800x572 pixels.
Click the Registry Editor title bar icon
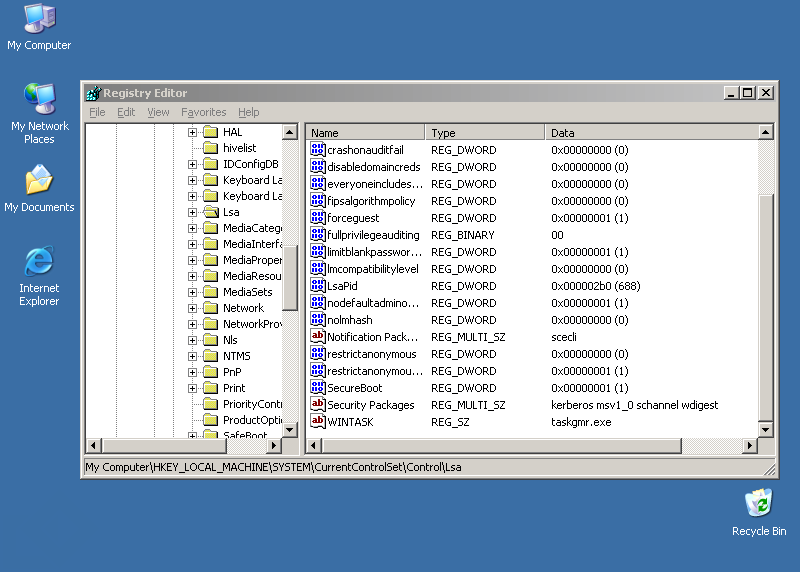pos(94,93)
